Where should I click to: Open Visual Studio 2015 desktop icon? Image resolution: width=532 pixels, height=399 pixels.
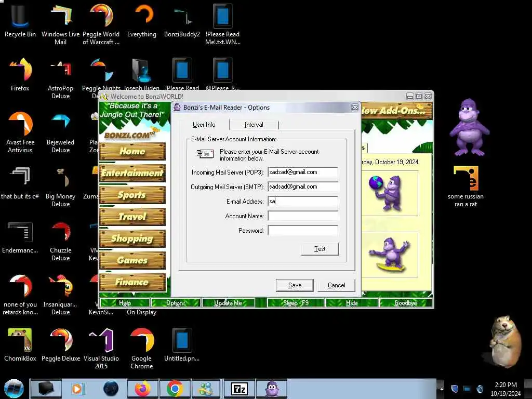click(x=101, y=348)
